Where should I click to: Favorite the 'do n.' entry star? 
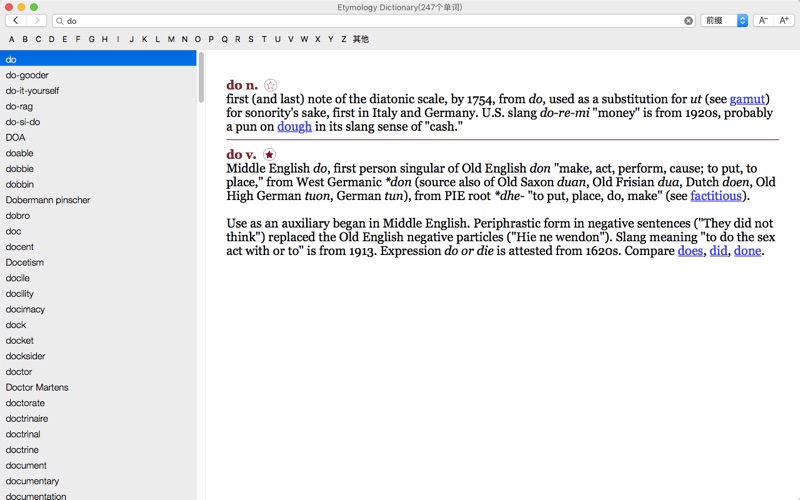pyautogui.click(x=270, y=85)
